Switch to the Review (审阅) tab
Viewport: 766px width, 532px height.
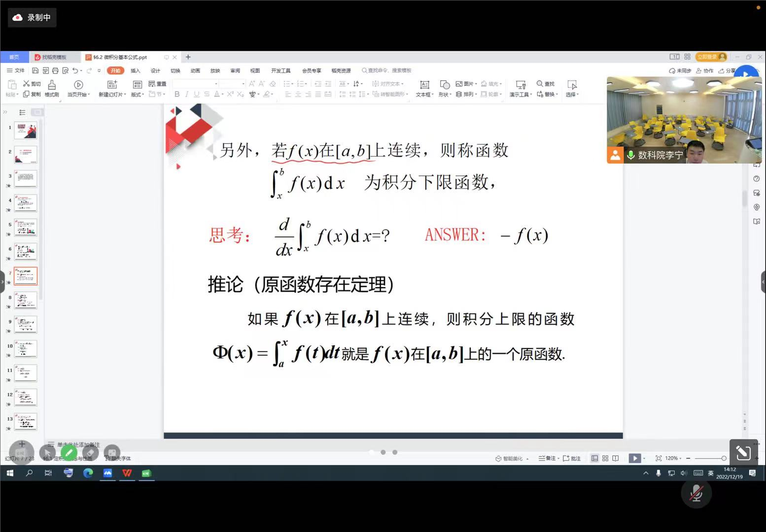tap(235, 70)
